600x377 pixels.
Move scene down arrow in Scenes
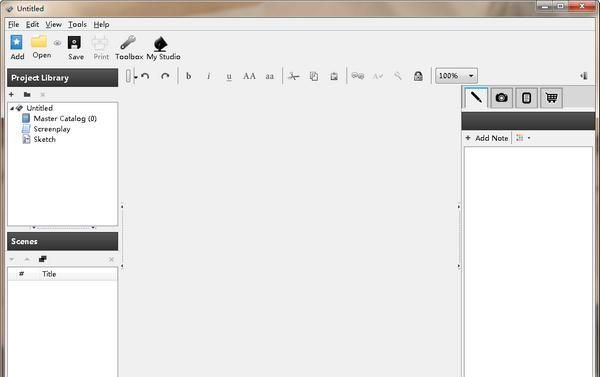tap(12, 259)
